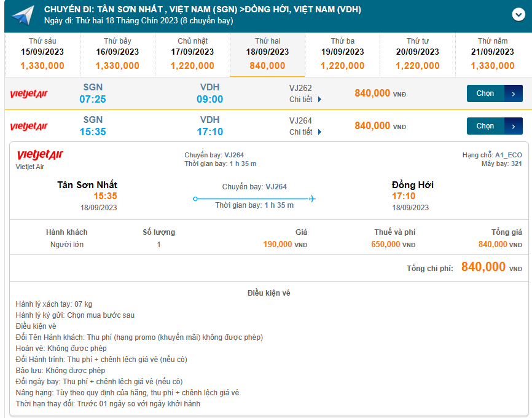Image resolution: width=532 pixels, height=418 pixels.
Task: Open the Chủ nhật 17/09/2023 date tab
Action: point(192,53)
